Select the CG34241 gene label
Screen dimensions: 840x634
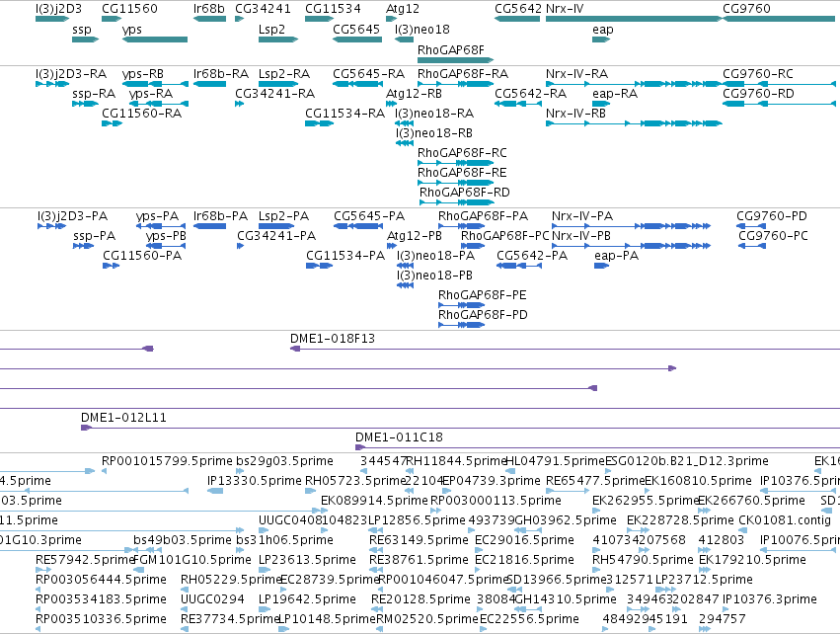point(263,9)
